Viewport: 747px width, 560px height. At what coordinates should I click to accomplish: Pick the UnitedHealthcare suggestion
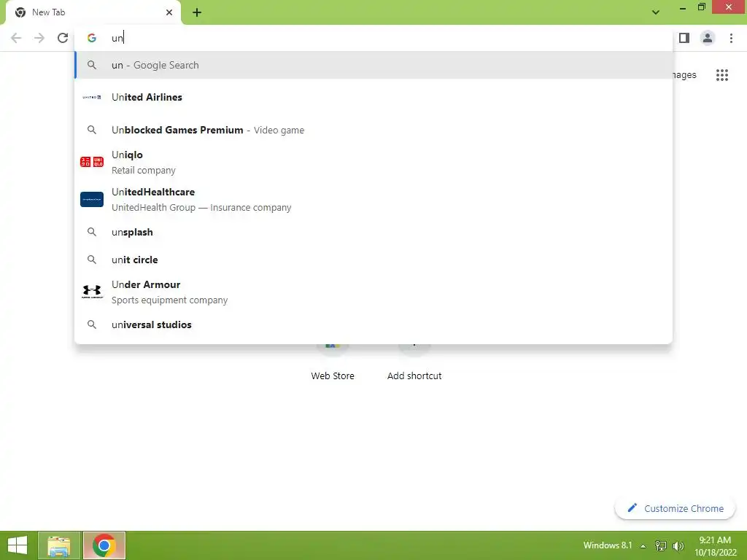(373, 200)
